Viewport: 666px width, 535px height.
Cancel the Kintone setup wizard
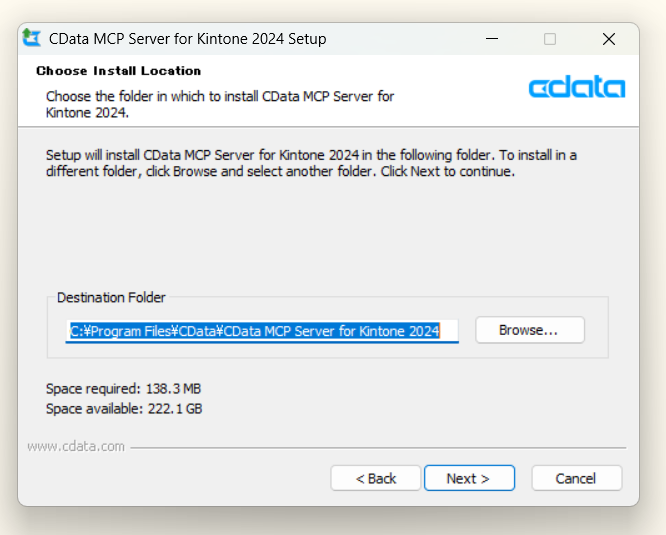(576, 478)
